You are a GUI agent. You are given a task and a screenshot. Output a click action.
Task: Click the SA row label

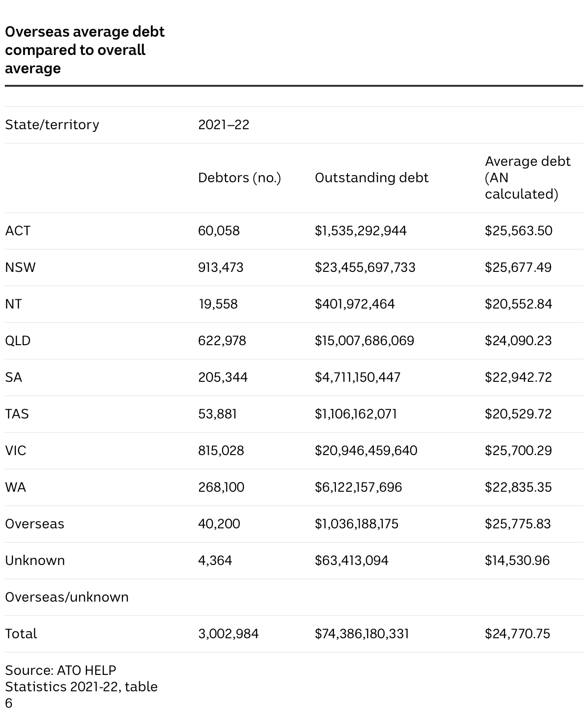click(x=13, y=377)
